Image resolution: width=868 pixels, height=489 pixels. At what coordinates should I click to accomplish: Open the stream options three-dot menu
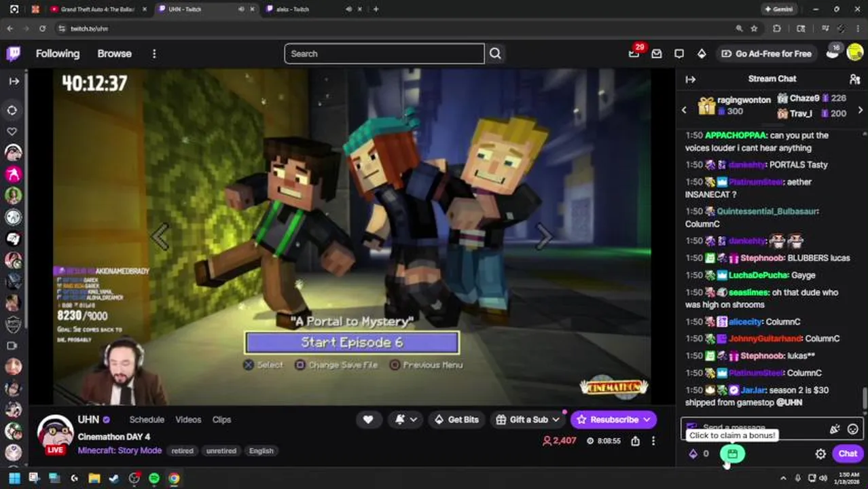pos(653,441)
